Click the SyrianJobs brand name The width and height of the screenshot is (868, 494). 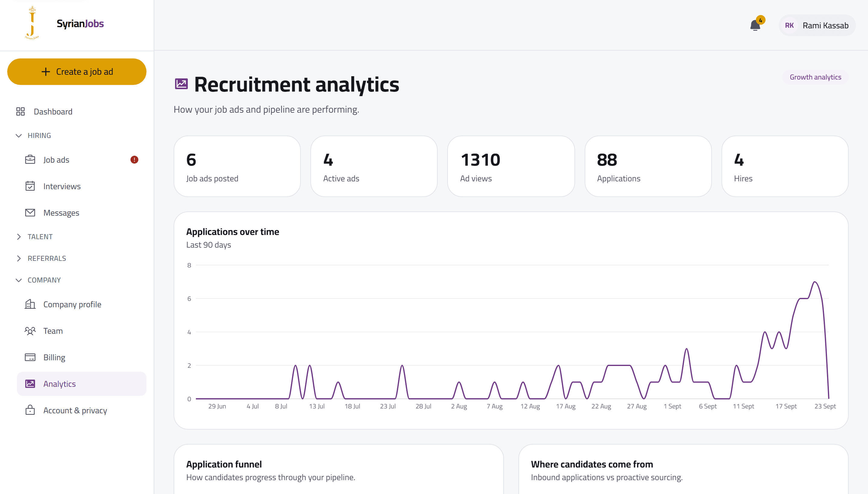(80, 23)
